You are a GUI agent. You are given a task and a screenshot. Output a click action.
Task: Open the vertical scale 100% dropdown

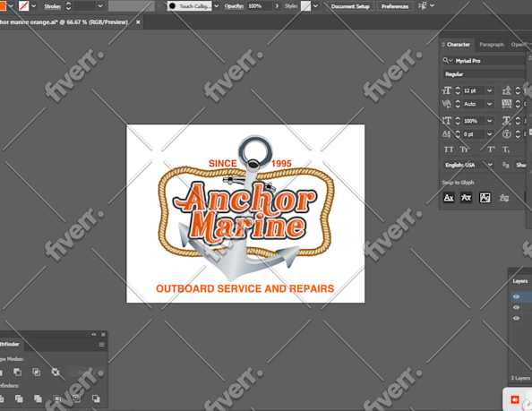click(x=489, y=121)
